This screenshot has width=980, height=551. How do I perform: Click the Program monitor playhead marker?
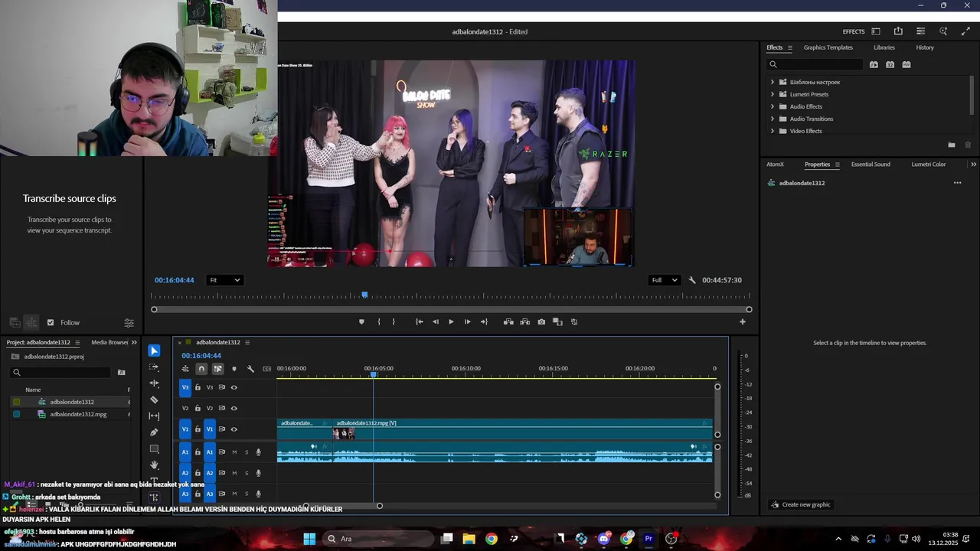click(364, 295)
